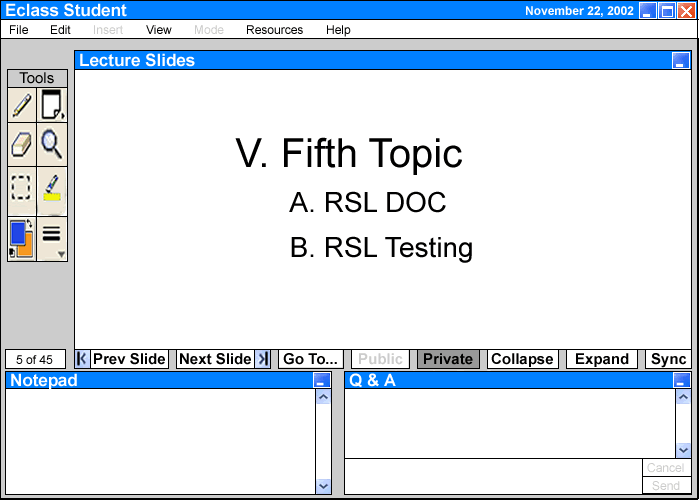
Task: Pick the dashed rectangle selection tool
Action: [x=22, y=188]
